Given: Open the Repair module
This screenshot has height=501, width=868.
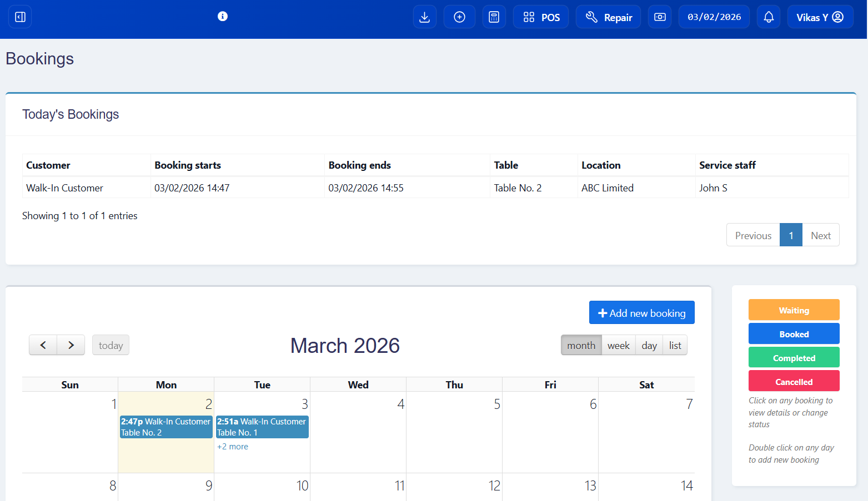Looking at the screenshot, I should [608, 17].
